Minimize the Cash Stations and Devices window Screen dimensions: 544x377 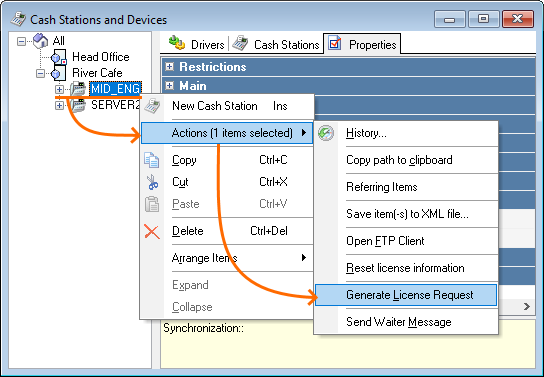tap(450, 19)
